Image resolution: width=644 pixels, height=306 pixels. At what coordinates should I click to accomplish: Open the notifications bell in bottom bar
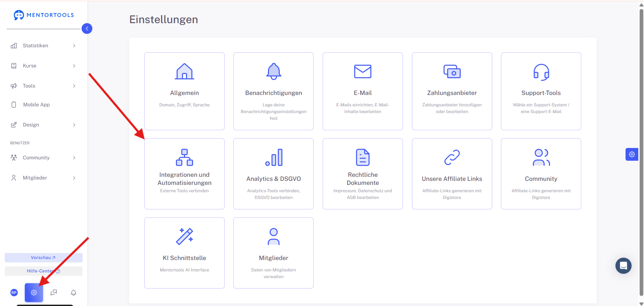pos(74,293)
